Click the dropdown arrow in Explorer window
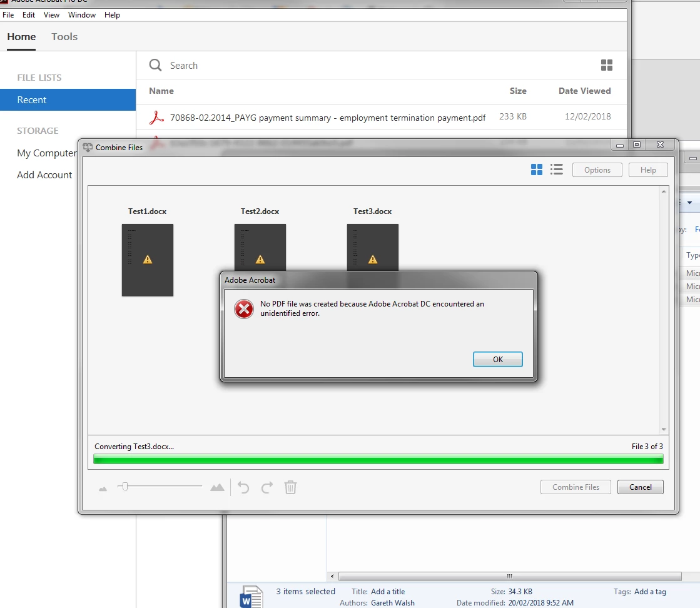700x608 pixels. tap(689, 203)
